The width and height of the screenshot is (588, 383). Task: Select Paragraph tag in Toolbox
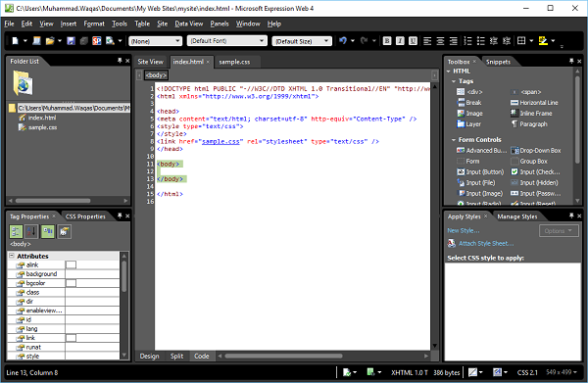click(x=529, y=124)
